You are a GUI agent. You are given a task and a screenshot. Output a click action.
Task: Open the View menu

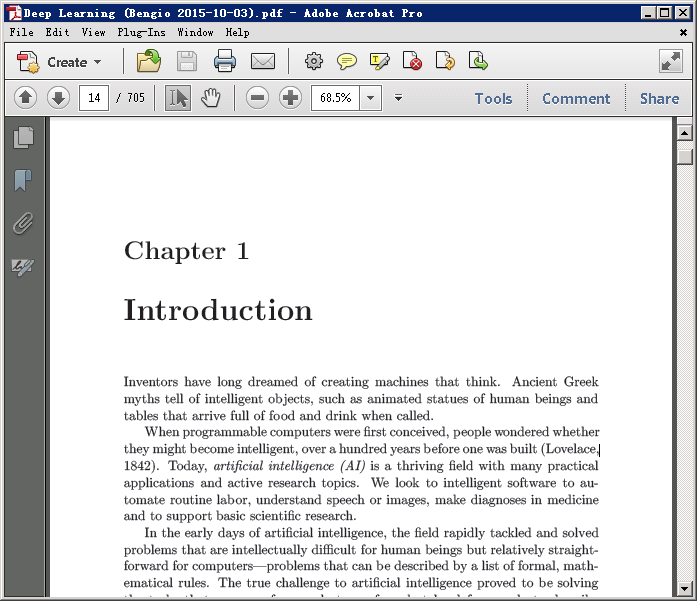[93, 32]
